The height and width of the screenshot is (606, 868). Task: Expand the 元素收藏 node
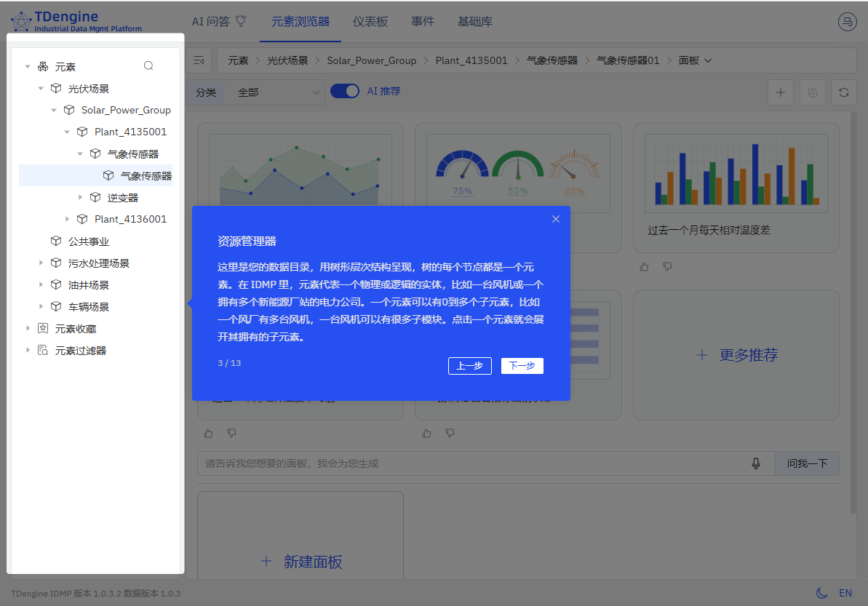[28, 328]
